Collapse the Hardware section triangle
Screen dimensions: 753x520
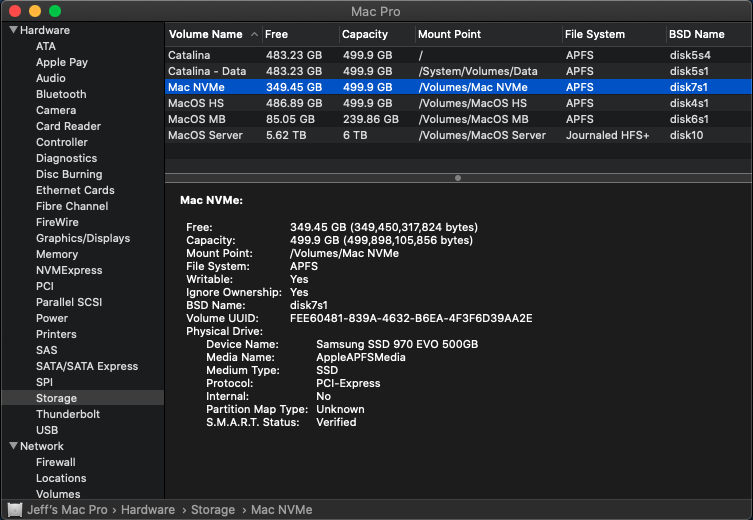coord(13,30)
